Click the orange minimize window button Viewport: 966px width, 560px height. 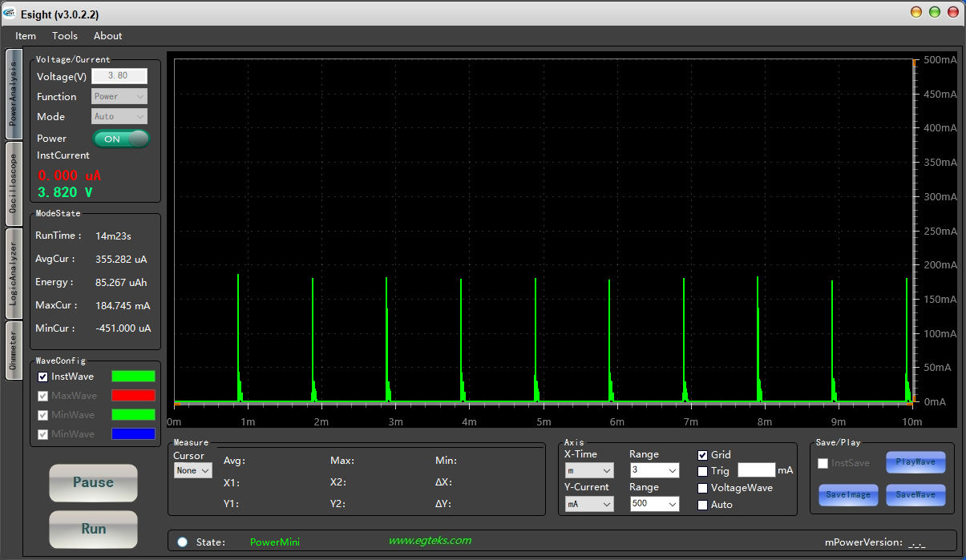(916, 12)
